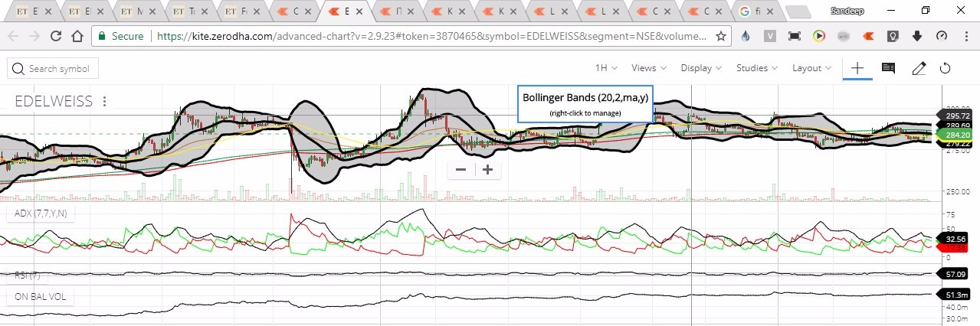The image size is (980, 326).
Task: Click the EDELWEISS symbol title
Action: point(54,101)
